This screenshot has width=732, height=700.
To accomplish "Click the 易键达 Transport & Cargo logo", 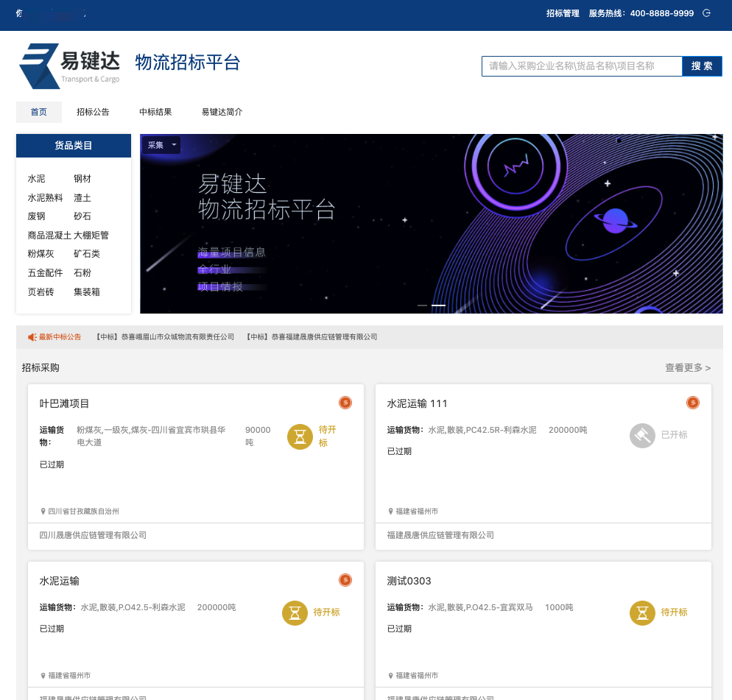I will (69, 65).
